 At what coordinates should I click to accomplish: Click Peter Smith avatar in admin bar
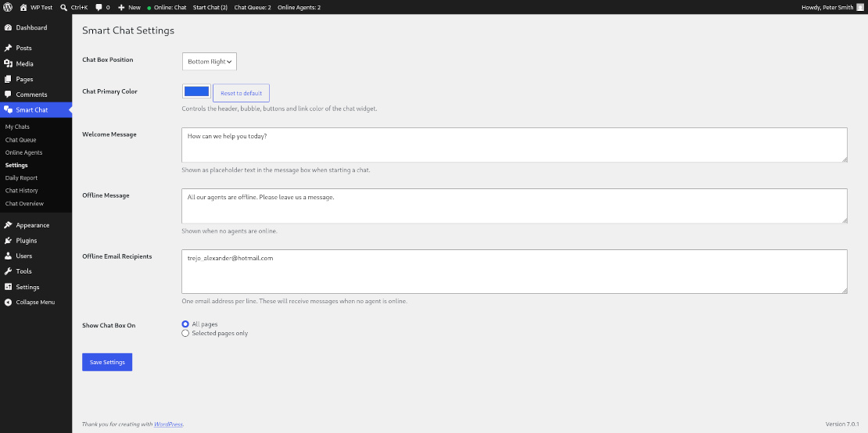pyautogui.click(x=859, y=7)
